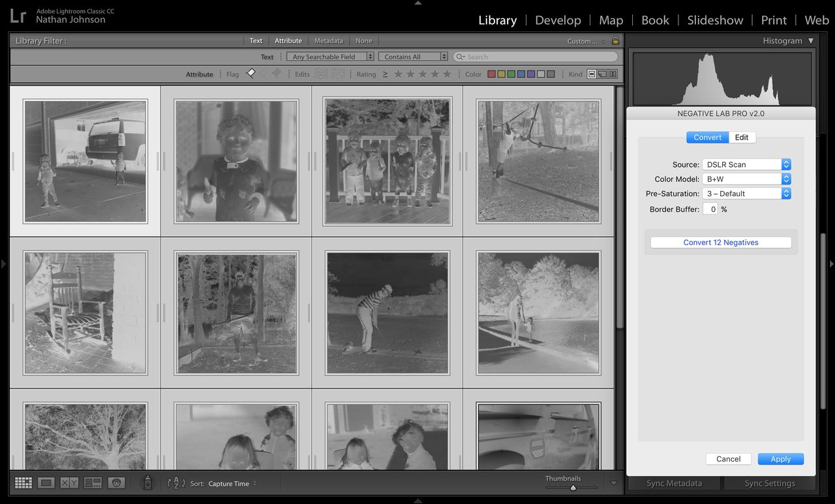Switch to Grid view in the toolbar
This screenshot has height=504, width=835.
[x=23, y=483]
